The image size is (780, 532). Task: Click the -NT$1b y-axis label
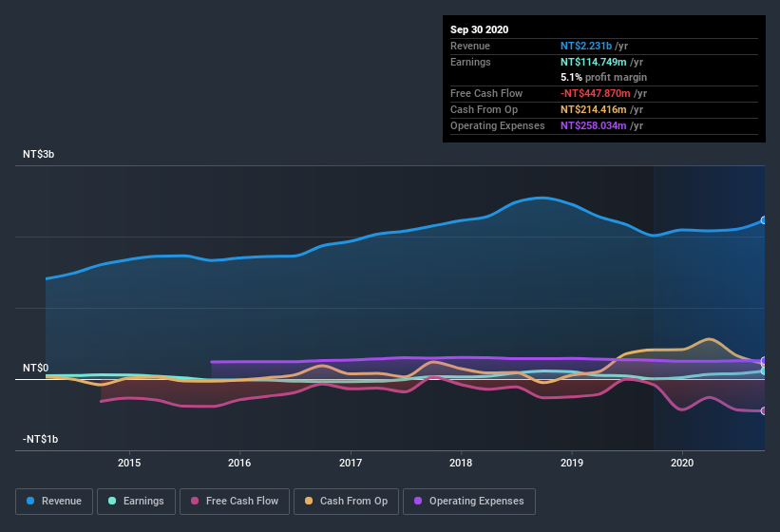click(x=40, y=439)
